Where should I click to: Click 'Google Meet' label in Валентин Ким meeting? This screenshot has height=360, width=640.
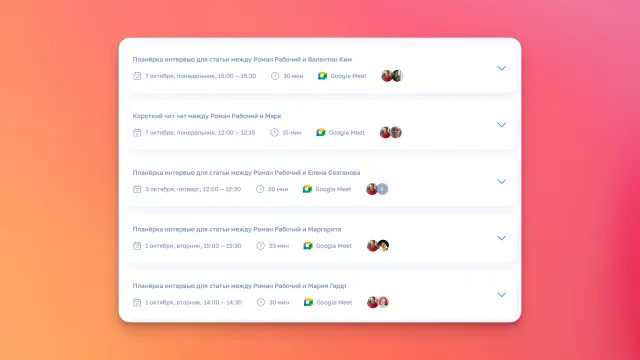coord(348,76)
